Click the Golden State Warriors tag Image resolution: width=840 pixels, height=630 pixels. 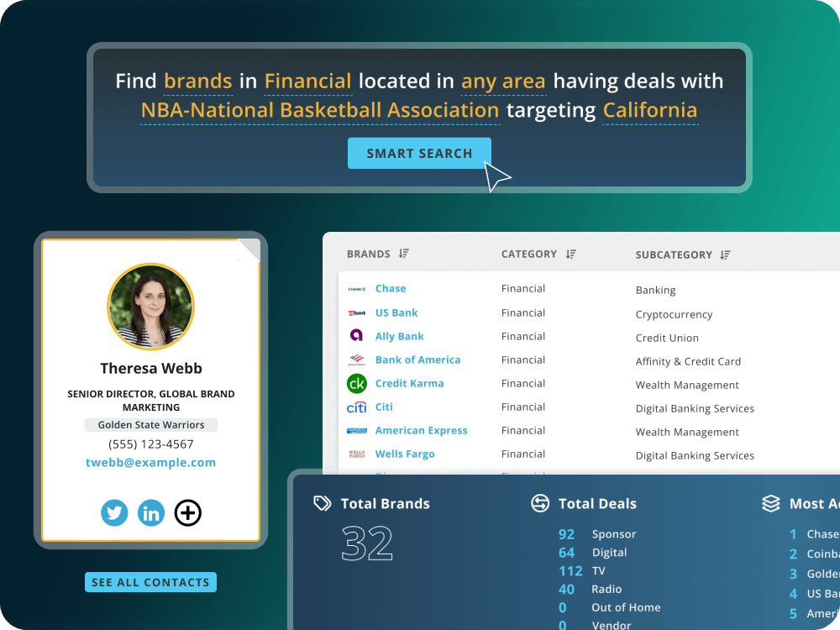point(151,425)
